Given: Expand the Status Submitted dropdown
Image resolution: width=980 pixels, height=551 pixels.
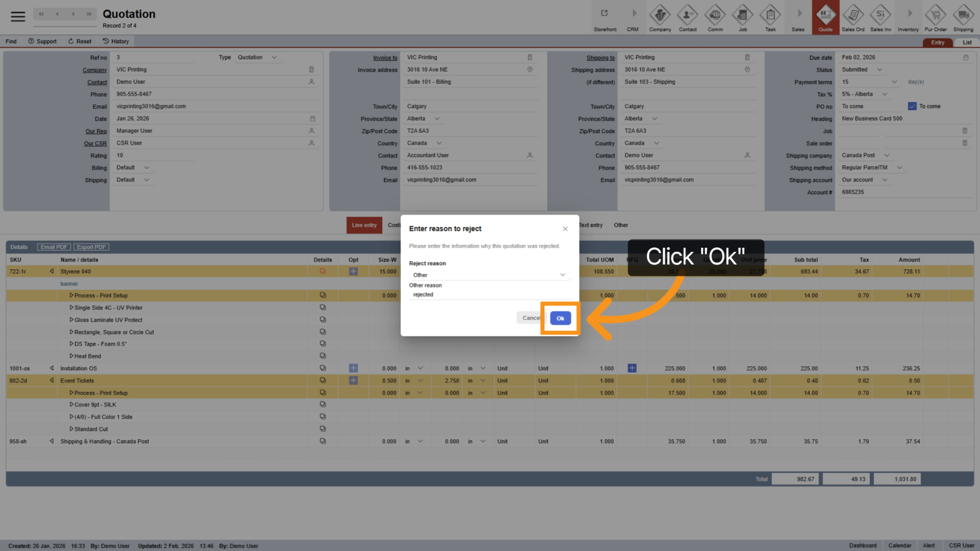Looking at the screenshot, I should (x=880, y=70).
